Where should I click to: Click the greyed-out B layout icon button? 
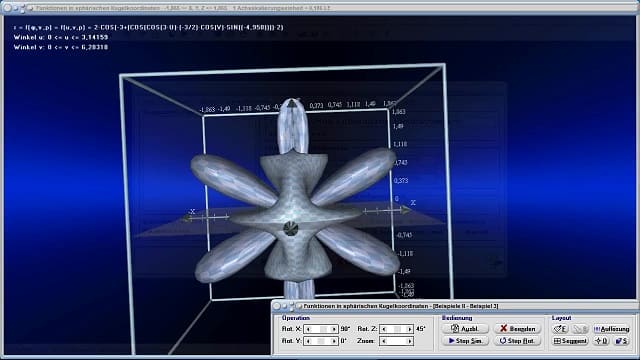(580, 329)
